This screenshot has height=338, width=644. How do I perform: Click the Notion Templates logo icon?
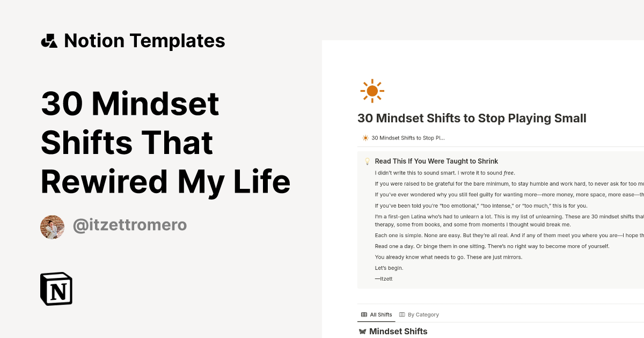click(x=50, y=40)
